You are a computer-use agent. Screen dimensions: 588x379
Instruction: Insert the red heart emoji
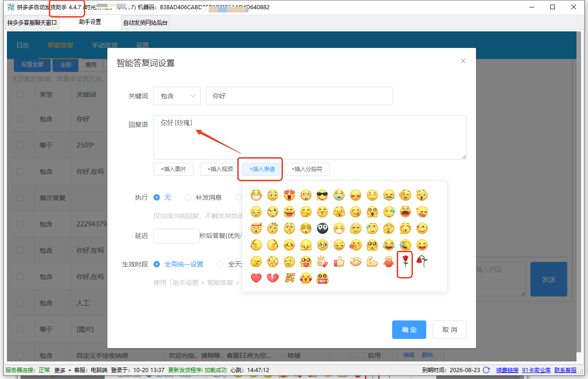pyautogui.click(x=256, y=278)
